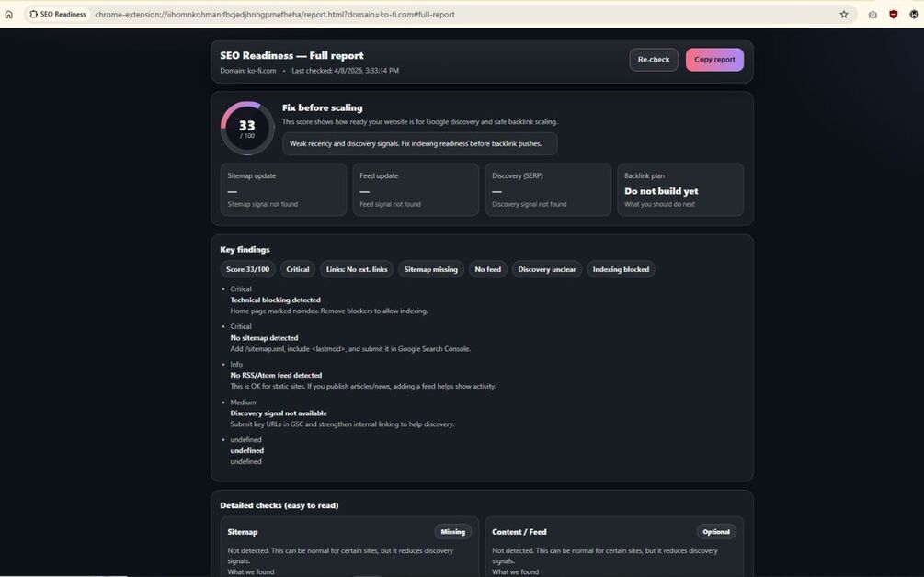Image resolution: width=924 pixels, height=577 pixels.
Task: Click the 'SEO Readiness — Full report' title
Action: (x=291, y=55)
